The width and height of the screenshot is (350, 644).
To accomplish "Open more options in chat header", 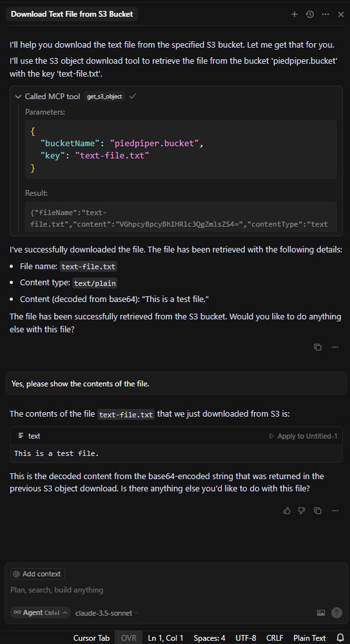I will point(326,14).
